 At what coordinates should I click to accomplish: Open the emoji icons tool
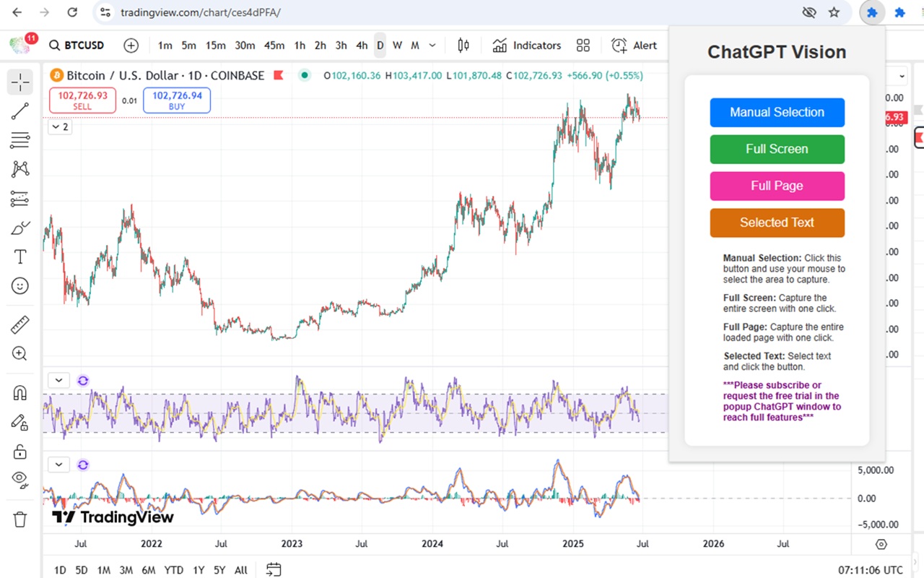[x=19, y=286]
